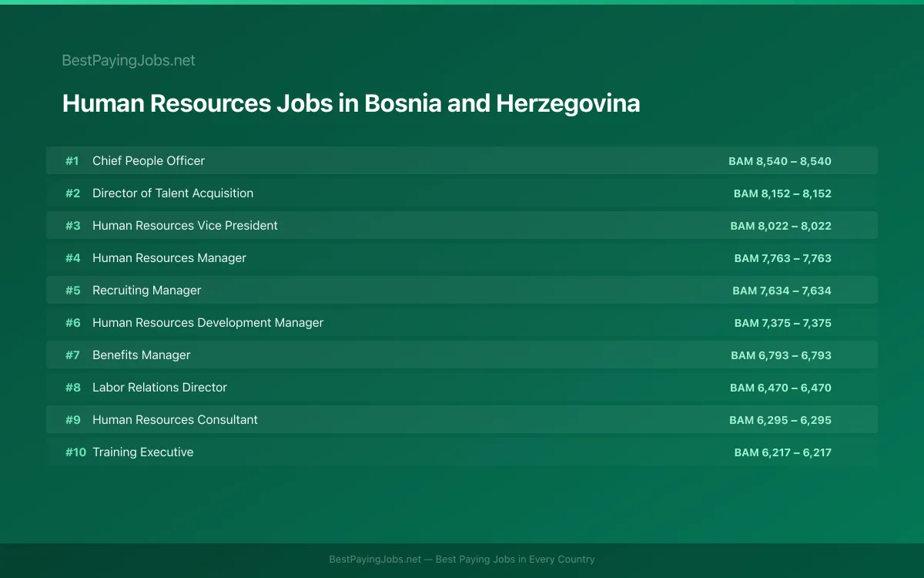Click the #8 rank number
The width and height of the screenshot is (924, 578).
[72, 387]
